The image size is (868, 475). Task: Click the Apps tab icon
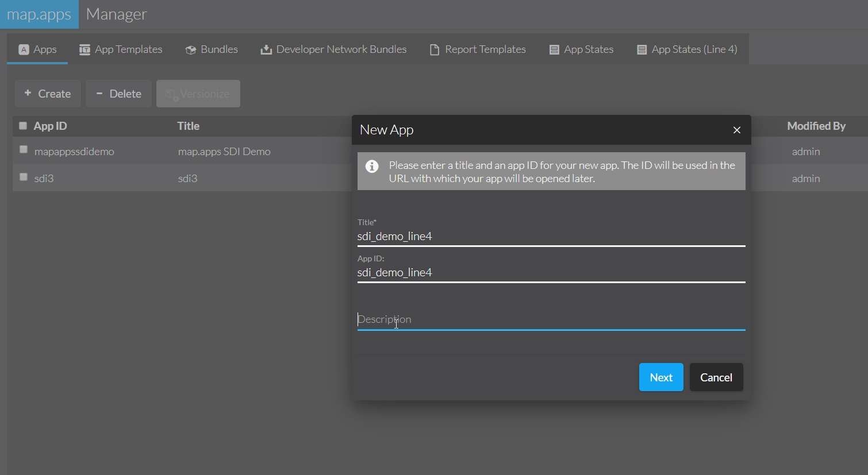pos(25,49)
